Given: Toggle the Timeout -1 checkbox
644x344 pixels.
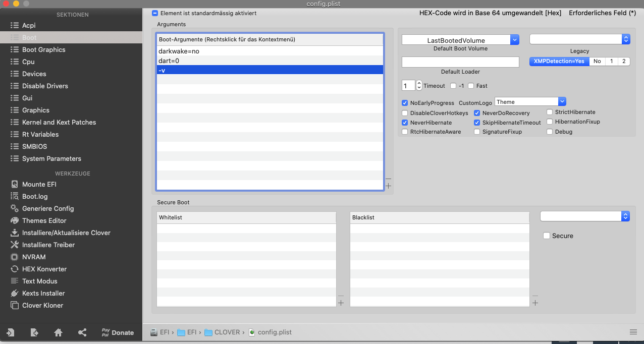Looking at the screenshot, I should pyautogui.click(x=453, y=86).
